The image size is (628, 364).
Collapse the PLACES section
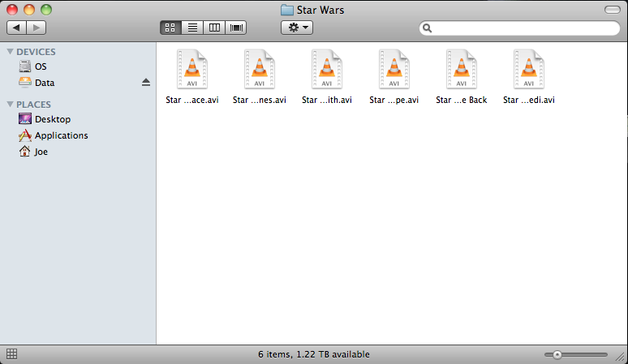pos(11,104)
